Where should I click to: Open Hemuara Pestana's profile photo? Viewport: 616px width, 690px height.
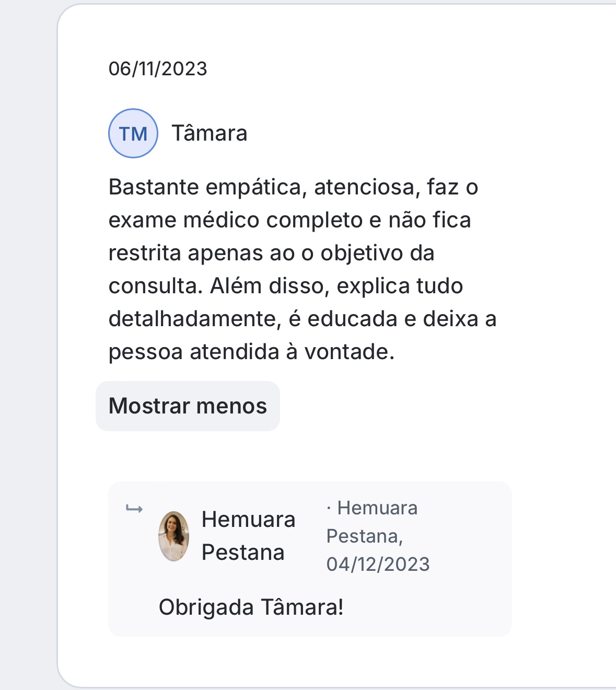(x=173, y=536)
